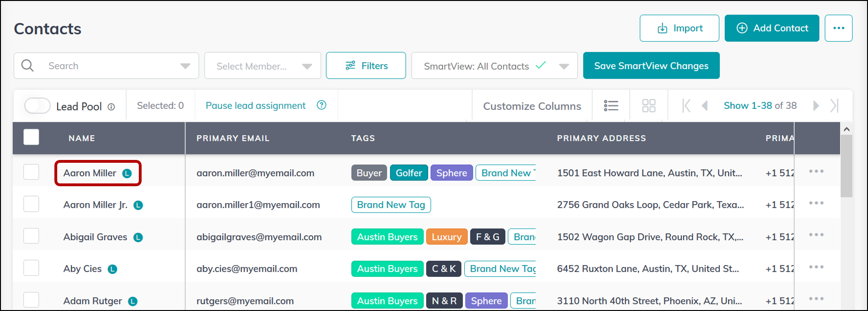Open row actions menu for Aby Cies
The height and width of the screenshot is (311, 868).
coord(816,267)
